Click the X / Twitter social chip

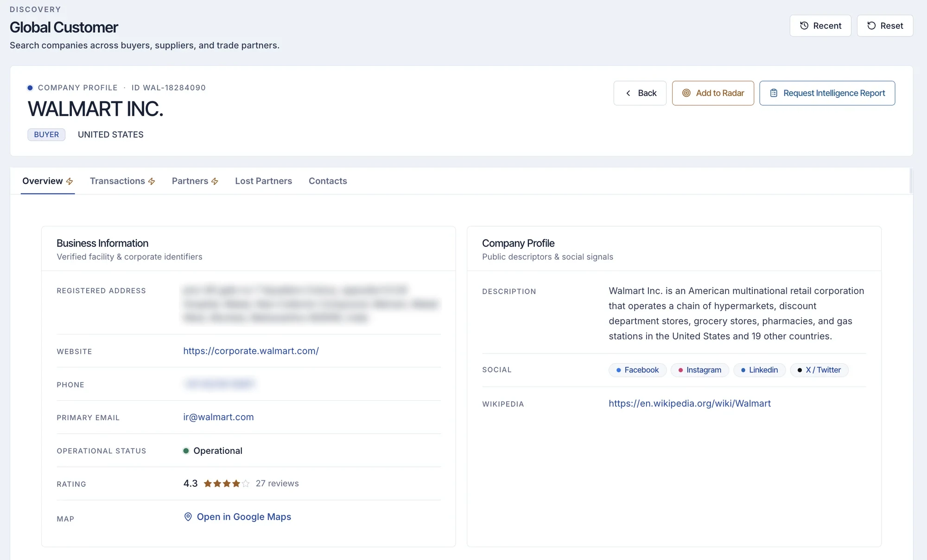click(x=819, y=370)
